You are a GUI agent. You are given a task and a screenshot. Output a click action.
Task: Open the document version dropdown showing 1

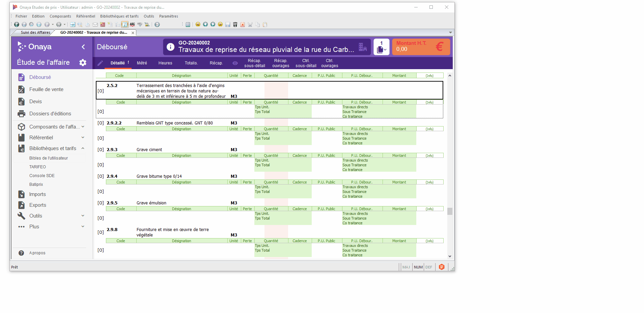(x=382, y=47)
